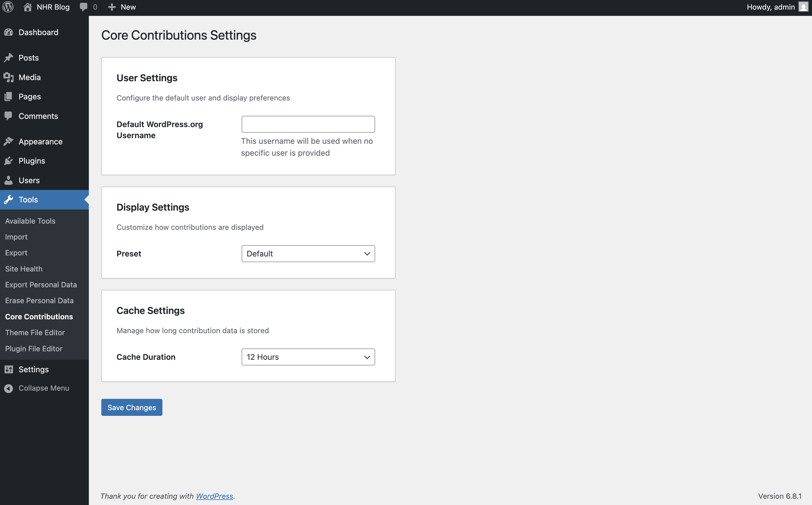Open the Users menu
Viewport: 812px width, 505px height.
(44, 180)
